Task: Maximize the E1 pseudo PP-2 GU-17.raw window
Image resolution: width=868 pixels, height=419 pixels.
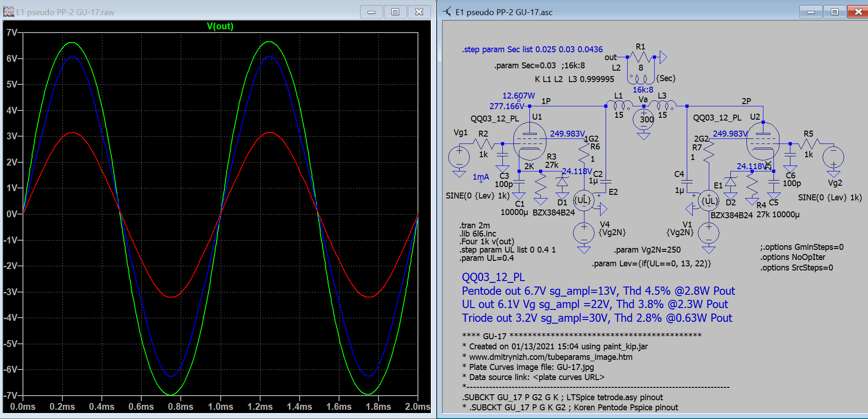Action: click(x=395, y=12)
